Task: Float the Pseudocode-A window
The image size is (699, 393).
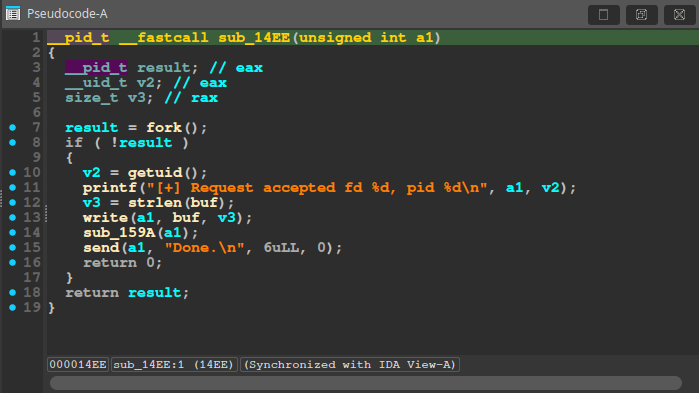Action: [641, 15]
